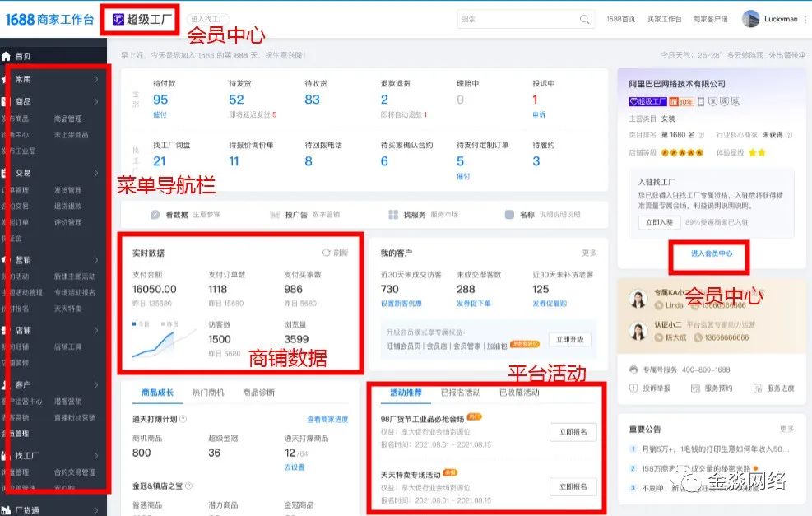This screenshot has width=812, height=516.
Task: Click the 首页 home icon in sidebar
Action: (x=7, y=56)
